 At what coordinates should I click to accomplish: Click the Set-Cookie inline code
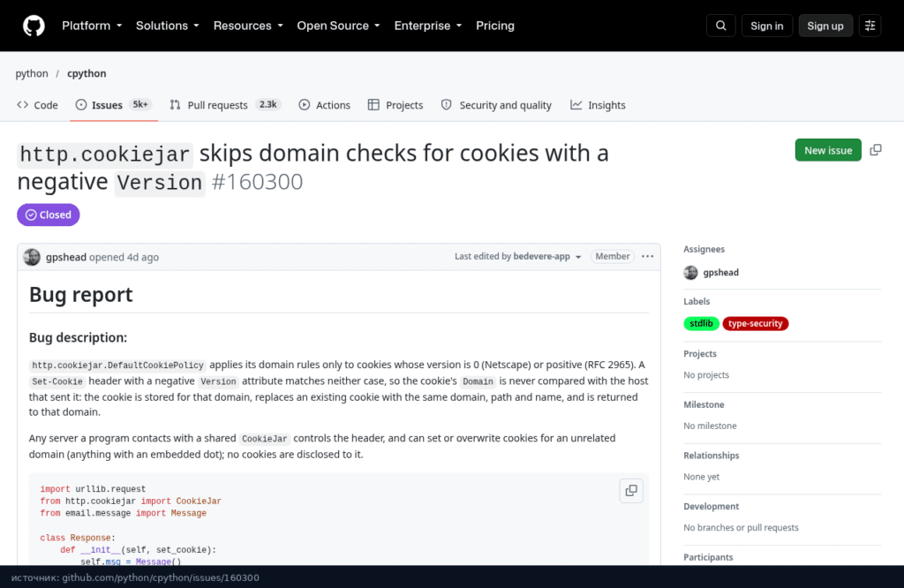(57, 381)
